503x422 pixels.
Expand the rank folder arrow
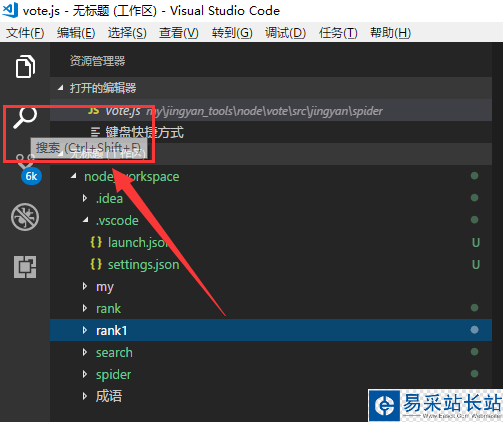pyautogui.click(x=85, y=308)
